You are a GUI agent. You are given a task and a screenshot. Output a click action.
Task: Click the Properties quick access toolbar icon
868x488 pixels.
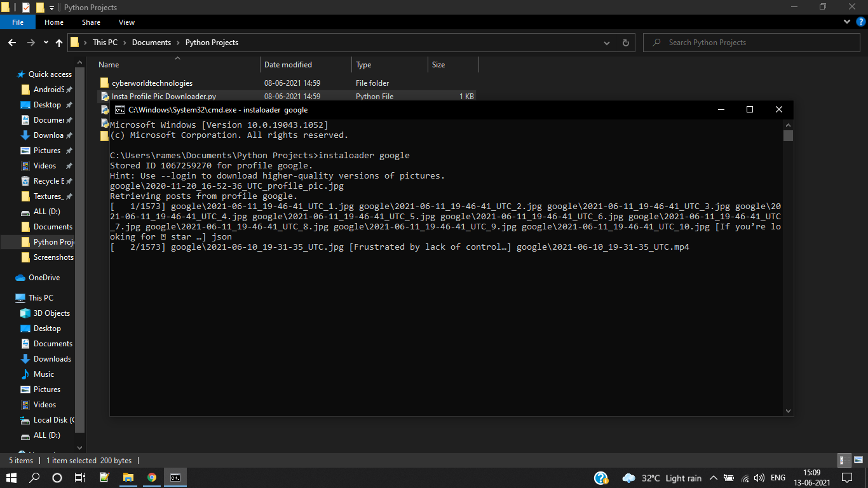(x=25, y=8)
